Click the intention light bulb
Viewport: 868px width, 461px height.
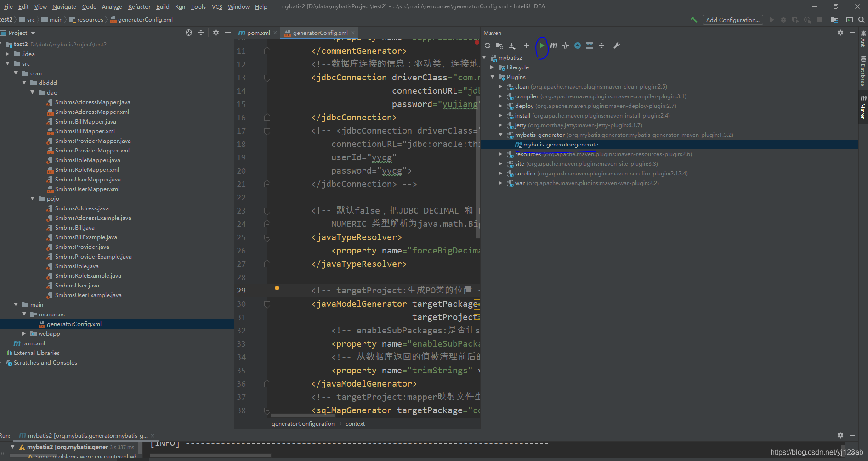click(x=277, y=289)
